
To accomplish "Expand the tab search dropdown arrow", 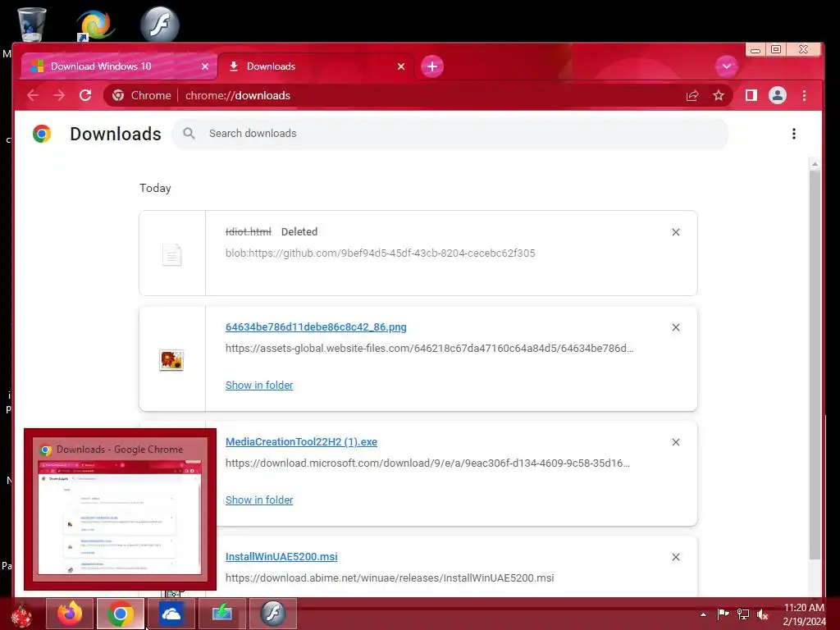I will [x=727, y=66].
